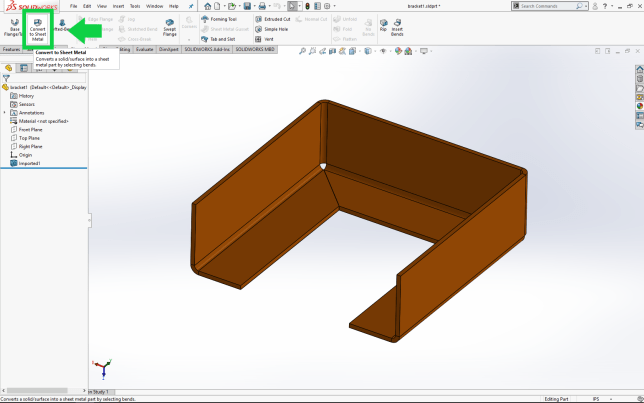The image size is (644, 403).
Task: Switch to SOLIDWORKS Add-Ins tab
Action: tap(207, 49)
